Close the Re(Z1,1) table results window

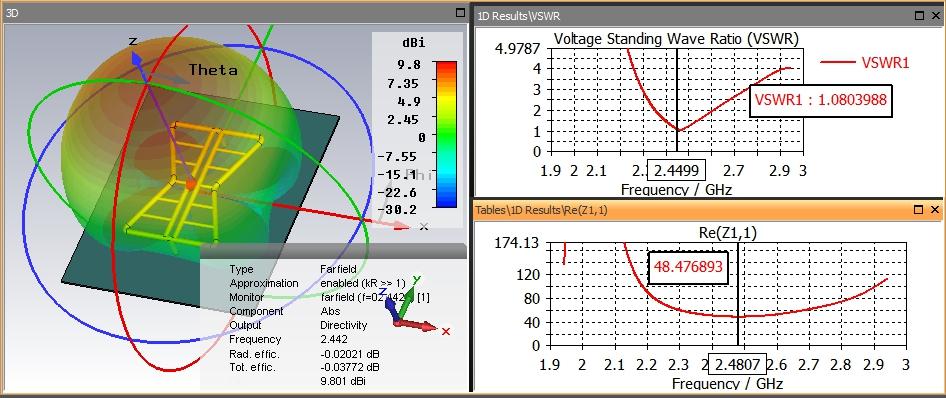point(935,209)
